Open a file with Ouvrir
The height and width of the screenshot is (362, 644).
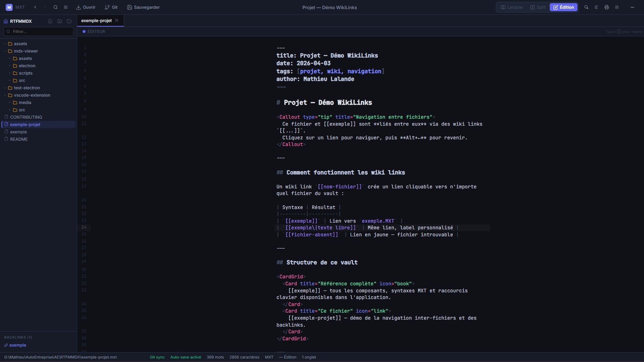coord(86,7)
